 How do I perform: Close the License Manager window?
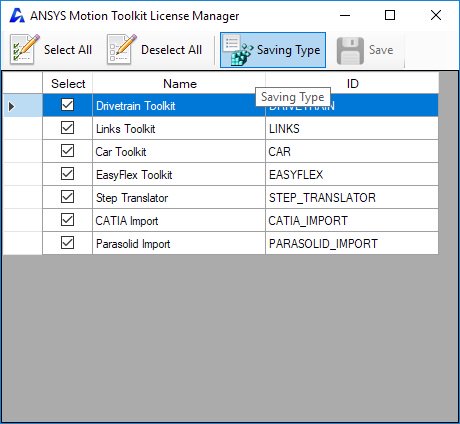[436, 15]
